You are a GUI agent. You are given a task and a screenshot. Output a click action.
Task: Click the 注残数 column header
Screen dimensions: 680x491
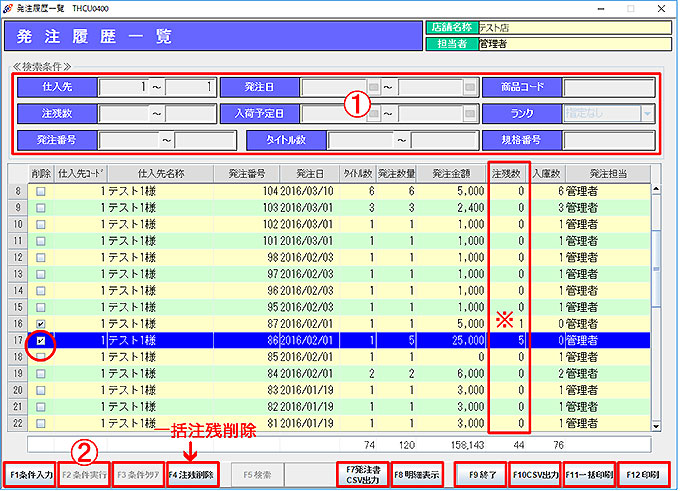(x=508, y=173)
